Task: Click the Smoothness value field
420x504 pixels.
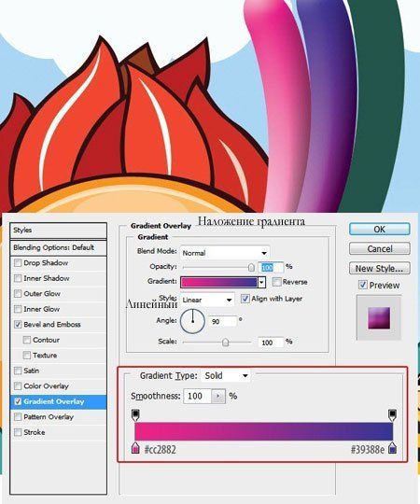Action: (x=197, y=396)
